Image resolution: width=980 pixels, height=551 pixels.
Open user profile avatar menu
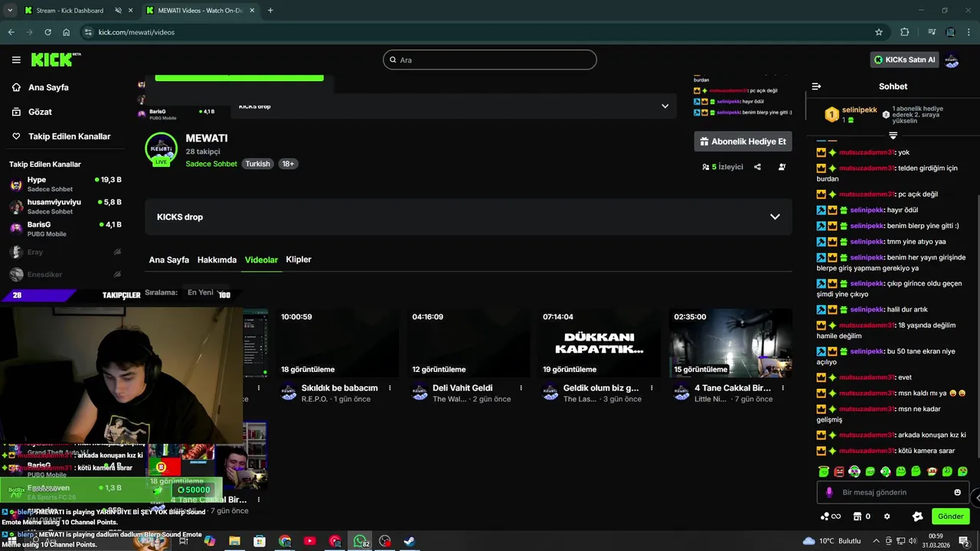click(952, 60)
